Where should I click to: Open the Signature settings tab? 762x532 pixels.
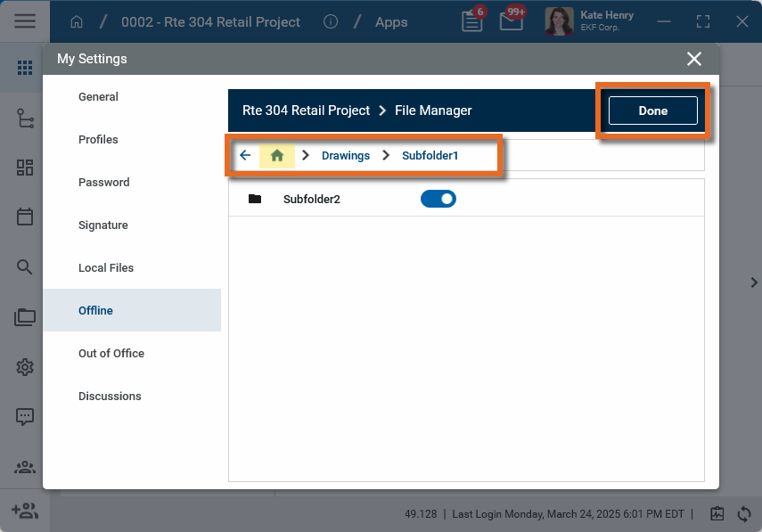click(x=103, y=225)
